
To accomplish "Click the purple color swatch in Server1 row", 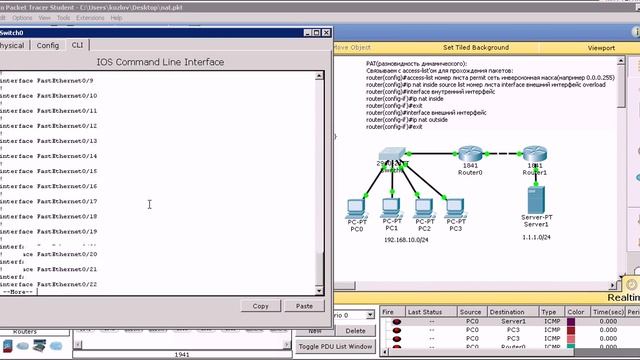I will pos(571,322).
